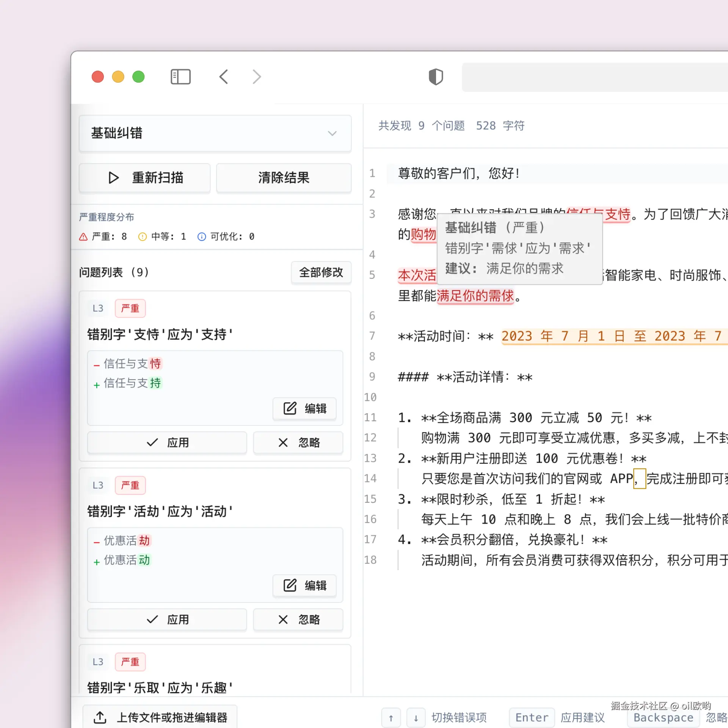This screenshot has height=728, width=728.
Task: Click 全部修改 to fix all issues
Action: click(321, 272)
